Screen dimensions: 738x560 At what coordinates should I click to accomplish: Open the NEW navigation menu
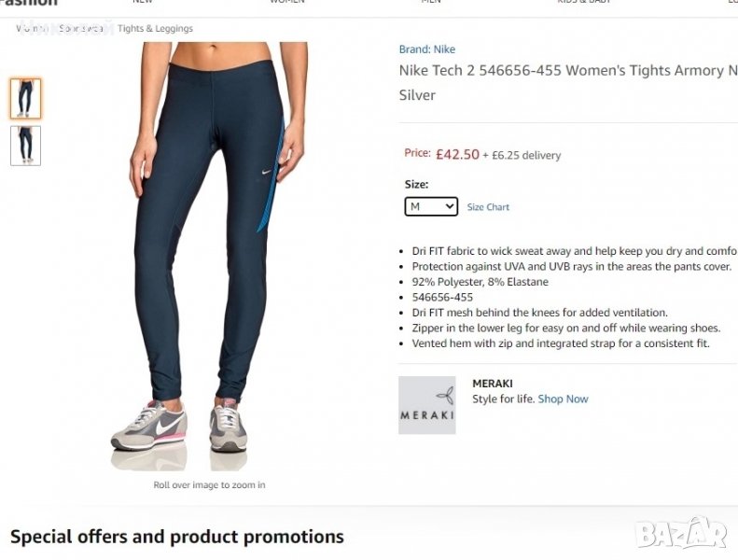[142, 3]
